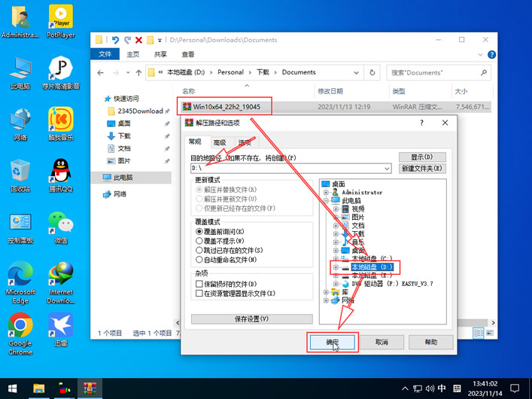The image size is (532, 399).
Task: Select 覆盖不提示(W) radio button
Action: [x=199, y=241]
